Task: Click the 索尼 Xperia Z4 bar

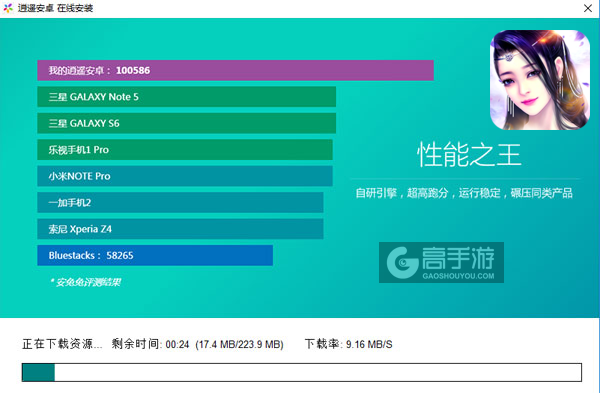Action: coord(180,229)
